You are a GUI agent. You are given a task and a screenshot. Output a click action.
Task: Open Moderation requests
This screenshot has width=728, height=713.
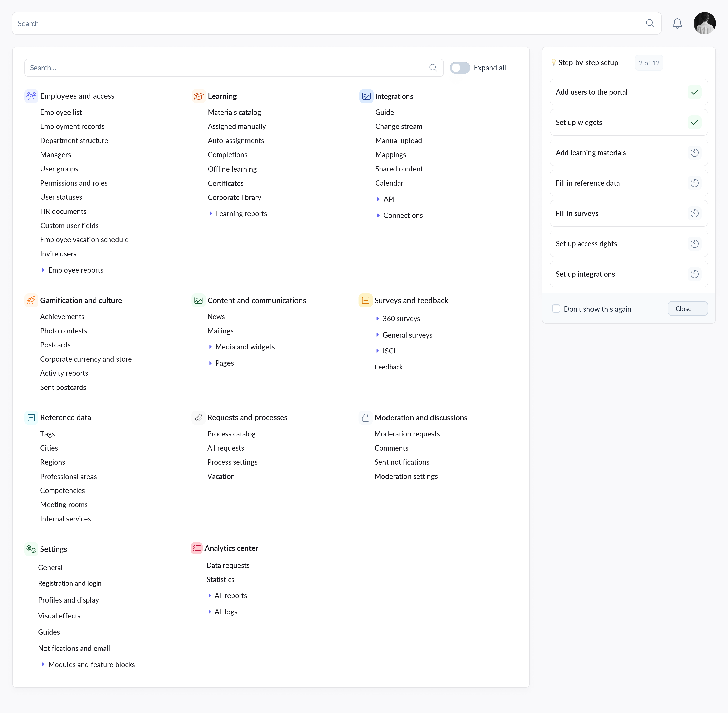point(407,434)
